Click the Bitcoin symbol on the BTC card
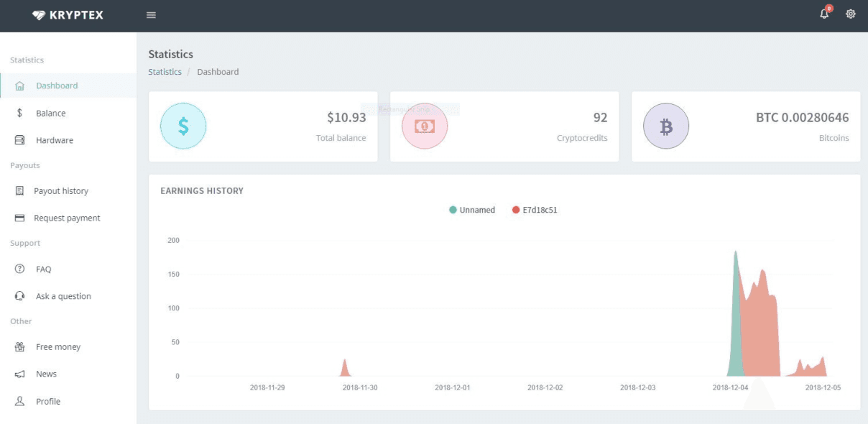The image size is (868, 424). coord(665,125)
